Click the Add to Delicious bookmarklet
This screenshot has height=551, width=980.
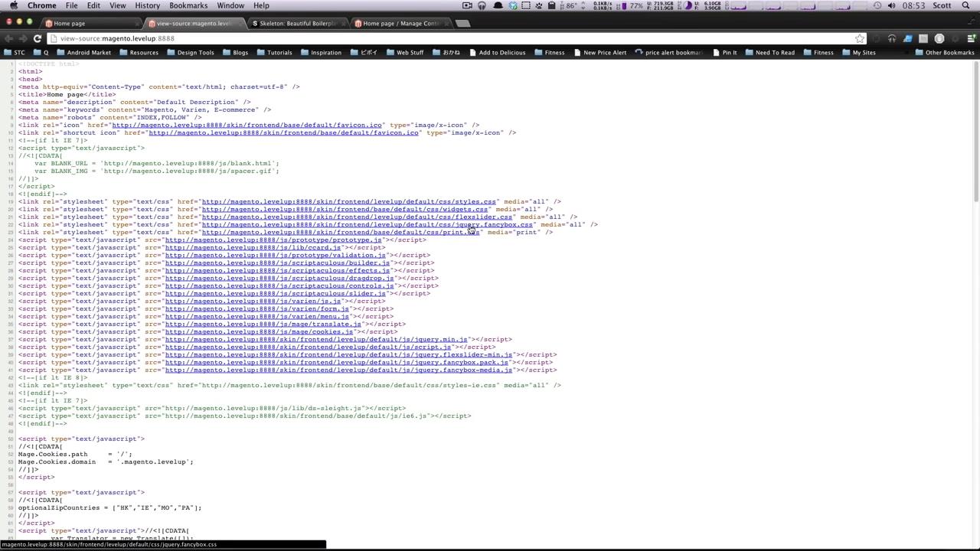497,53
